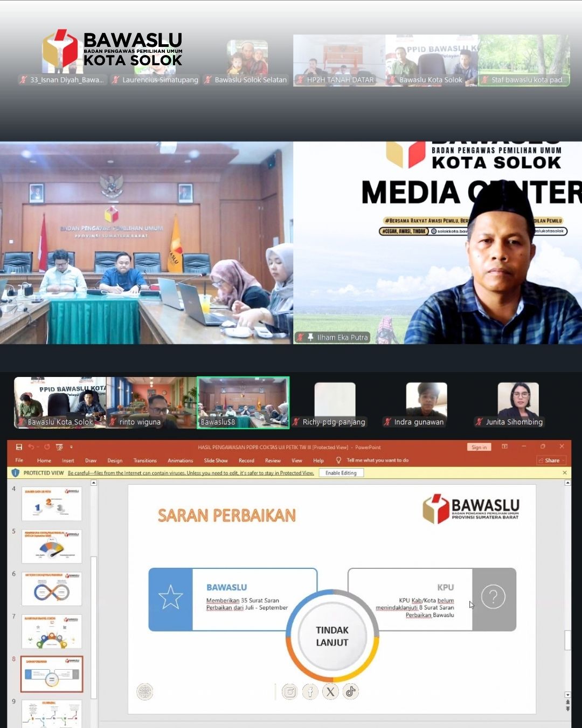Click the Share button in PowerPoint
Screen dimensions: 582x728
(x=552, y=461)
